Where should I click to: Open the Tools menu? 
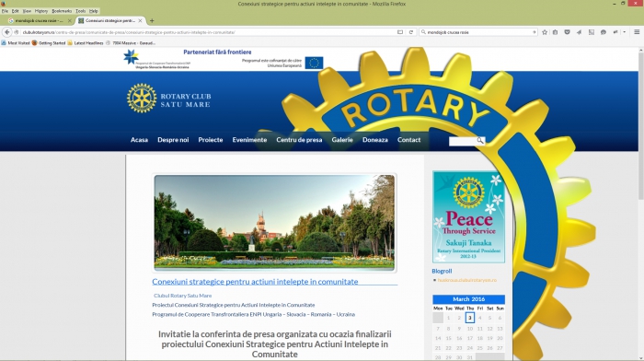coord(81,11)
